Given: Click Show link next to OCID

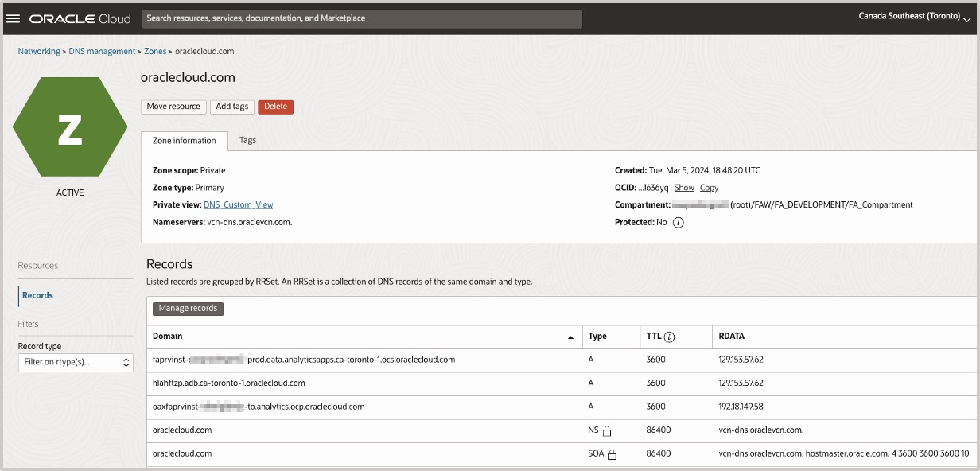Looking at the screenshot, I should point(684,188).
